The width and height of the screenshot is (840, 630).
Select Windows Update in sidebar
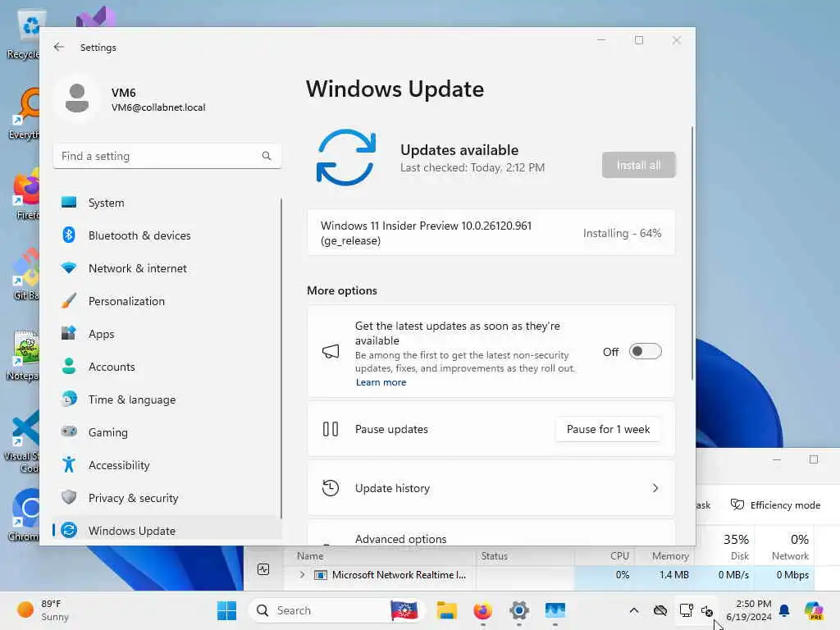167,531
